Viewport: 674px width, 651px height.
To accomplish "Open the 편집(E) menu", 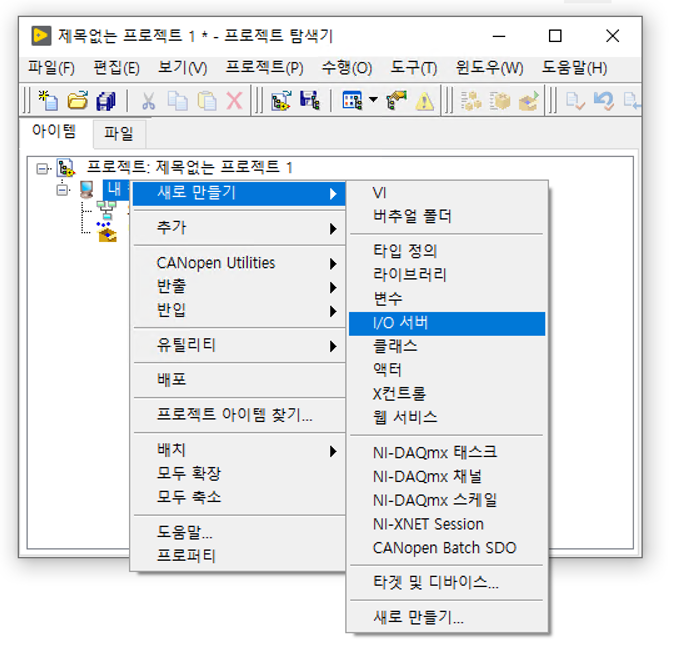I will tap(116, 68).
